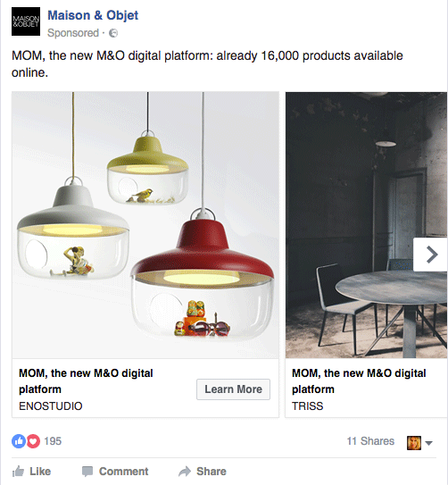Advance carousel with the right chevron arrow
The height and width of the screenshot is (485, 448).
[431, 255]
